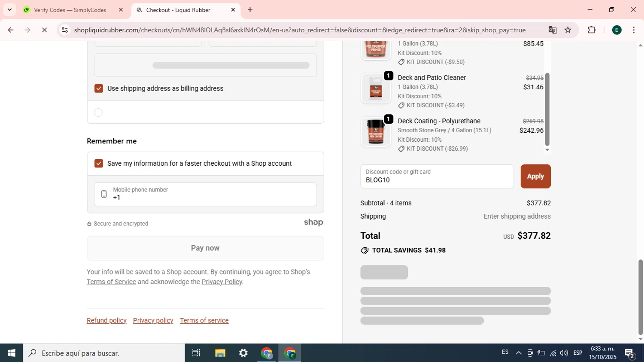644x362 pixels.
Task: Click the Deck and Patio Cleaner thumbnail
Action: (376, 88)
